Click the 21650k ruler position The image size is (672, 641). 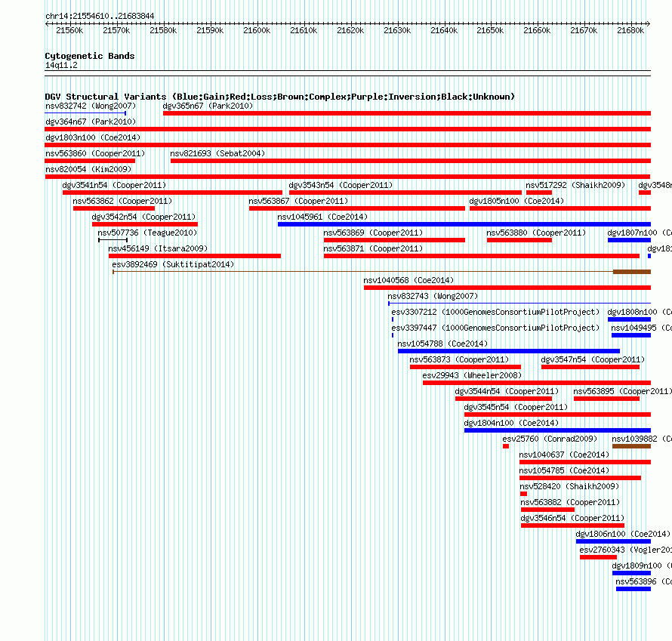(490, 30)
